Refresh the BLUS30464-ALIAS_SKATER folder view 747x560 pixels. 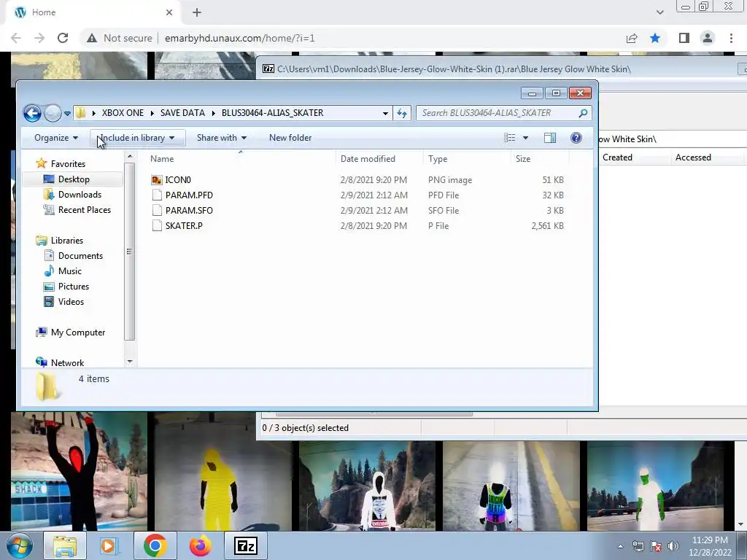(402, 113)
